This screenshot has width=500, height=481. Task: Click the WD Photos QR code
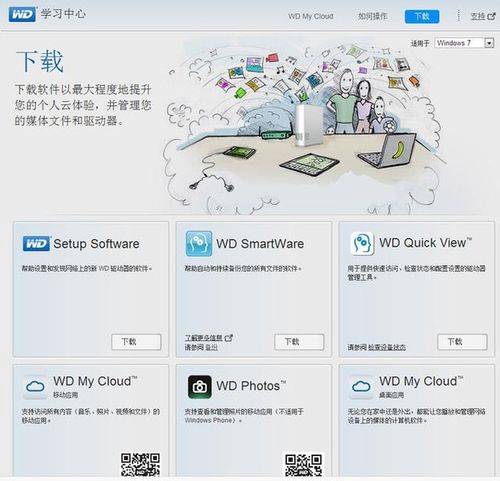coord(303,464)
